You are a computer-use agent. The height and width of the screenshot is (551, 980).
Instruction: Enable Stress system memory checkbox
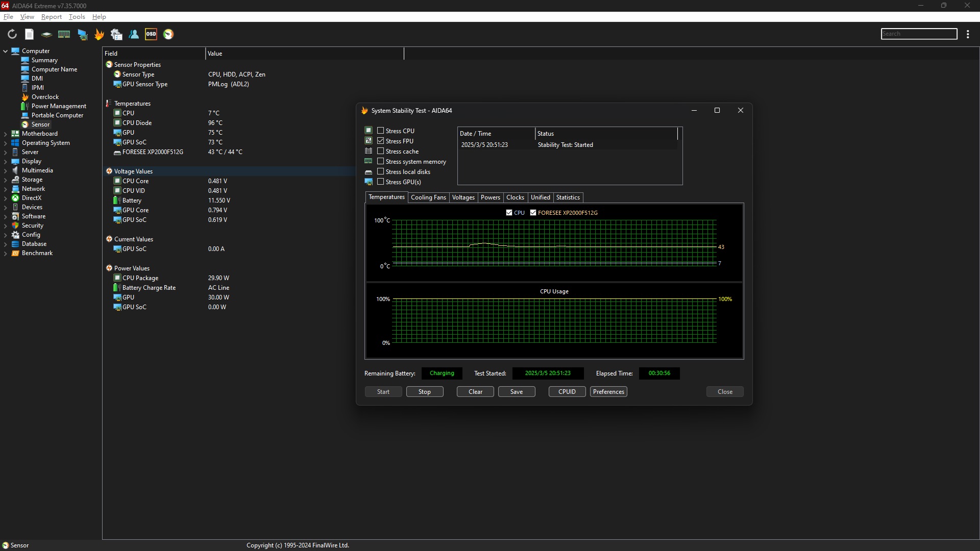(380, 161)
